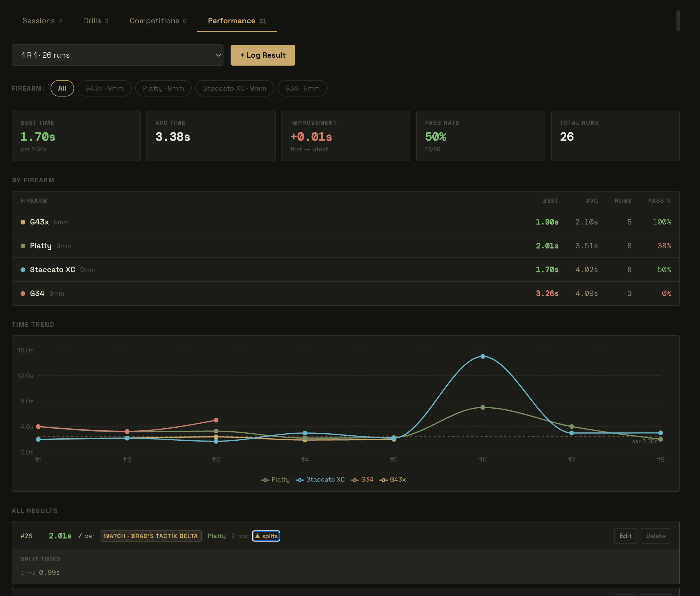Click the Total Runs 26 card
Image resolution: width=700 pixels, height=596 pixels.
[615, 136]
